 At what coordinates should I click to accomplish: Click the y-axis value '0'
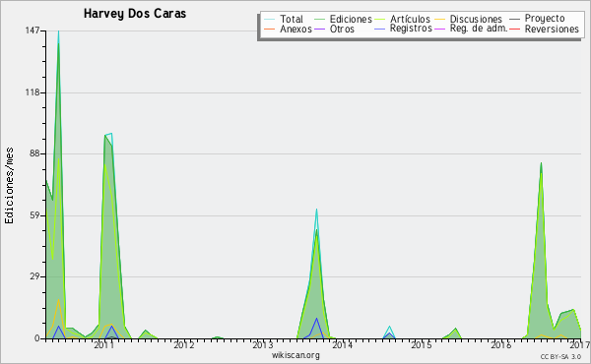[37, 338]
